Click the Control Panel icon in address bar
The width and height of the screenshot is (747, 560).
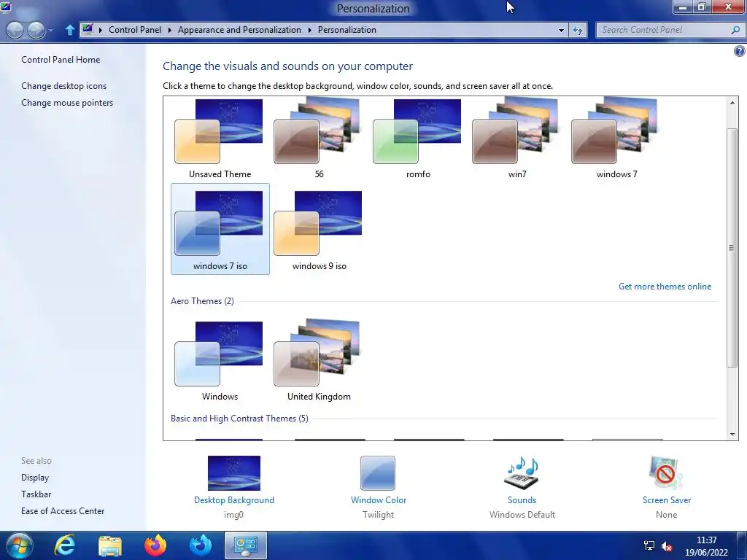pyautogui.click(x=88, y=29)
